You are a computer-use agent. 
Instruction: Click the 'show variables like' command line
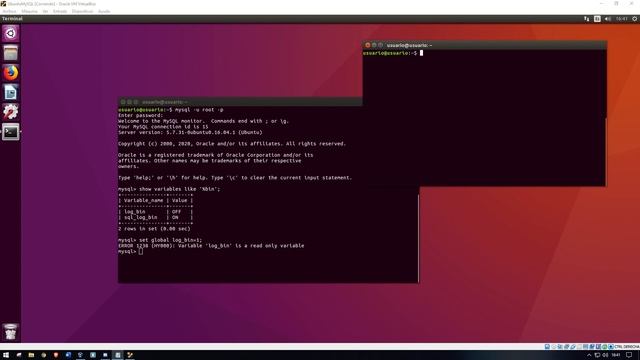(x=169, y=189)
